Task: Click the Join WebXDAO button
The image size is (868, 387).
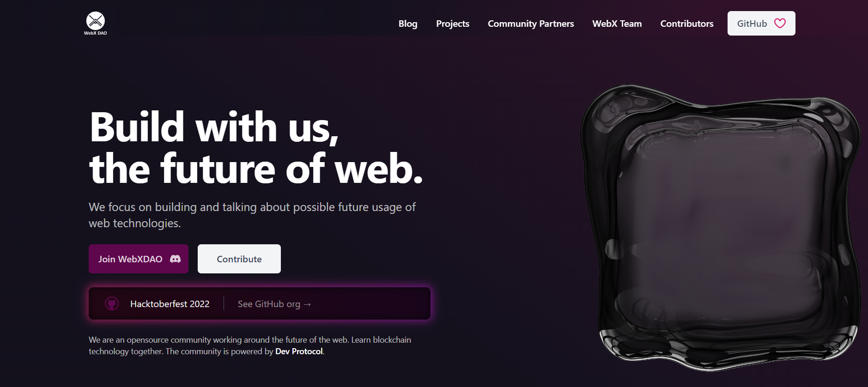Action: pyautogui.click(x=139, y=259)
